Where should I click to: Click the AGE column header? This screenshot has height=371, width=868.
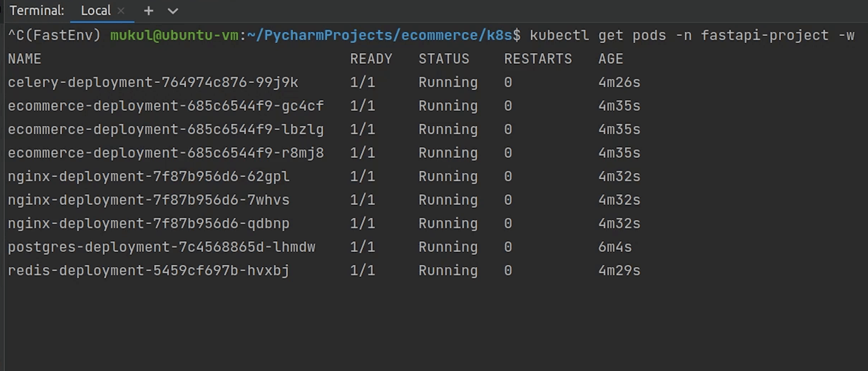611,59
